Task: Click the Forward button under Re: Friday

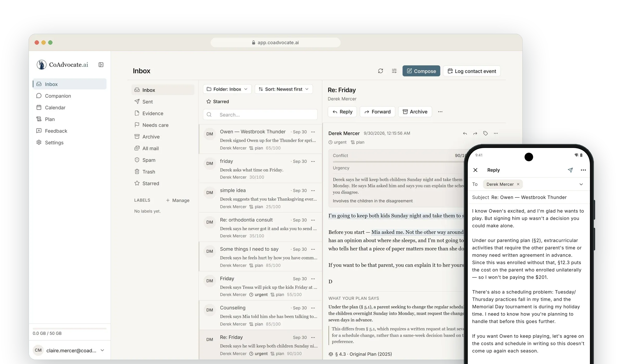Action: point(377,112)
